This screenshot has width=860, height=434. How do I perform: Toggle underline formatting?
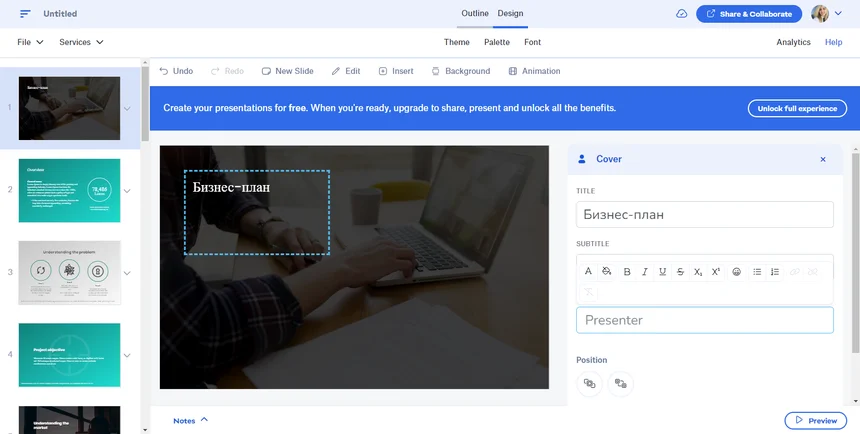[x=662, y=272]
